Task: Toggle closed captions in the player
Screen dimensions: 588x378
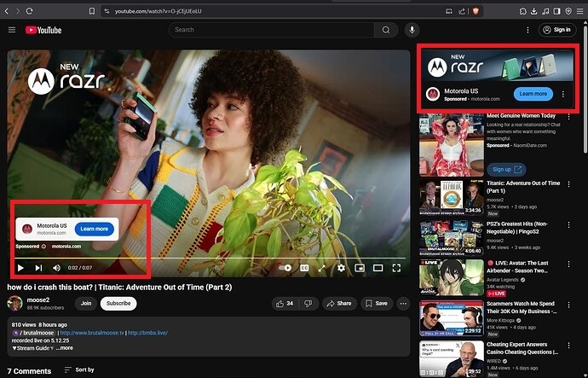Action: pos(304,268)
